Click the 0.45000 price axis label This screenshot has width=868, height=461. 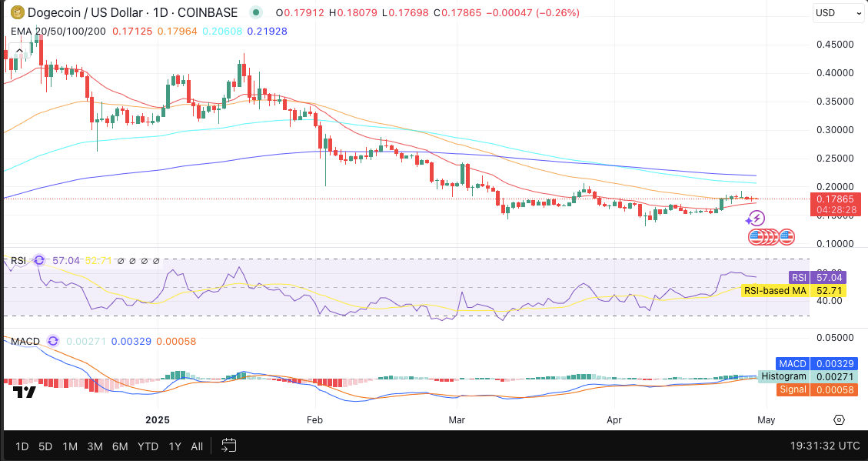[x=836, y=45]
